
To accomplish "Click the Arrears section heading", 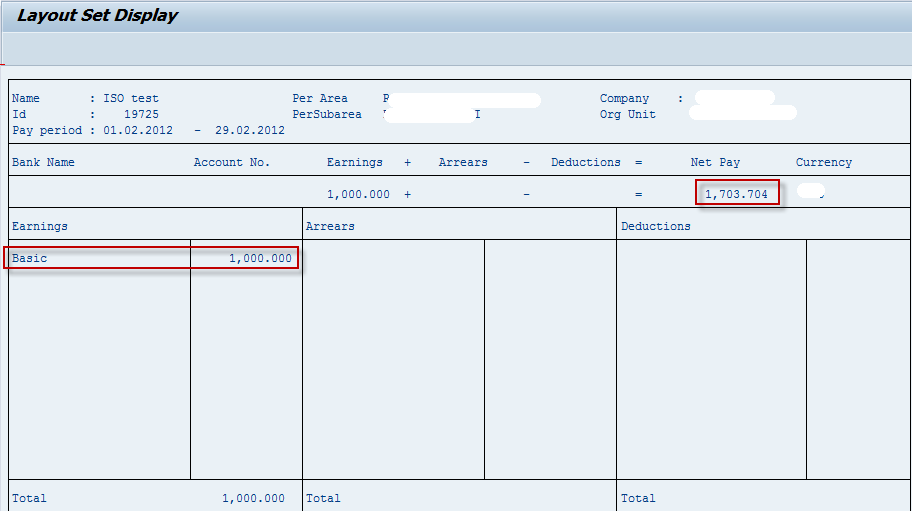I will click(x=330, y=226).
